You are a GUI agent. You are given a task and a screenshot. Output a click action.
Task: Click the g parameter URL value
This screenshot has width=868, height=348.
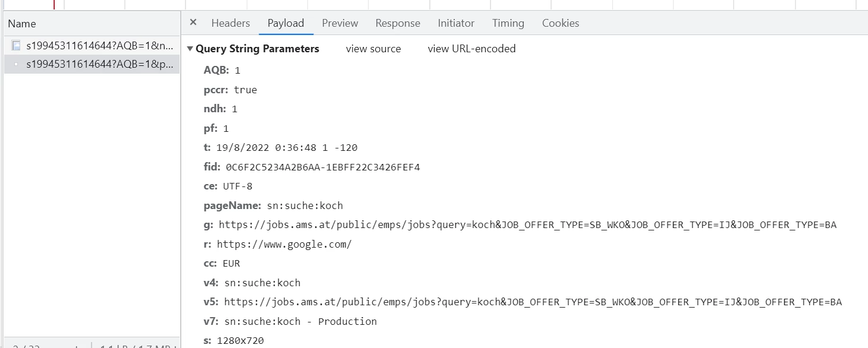coord(528,225)
